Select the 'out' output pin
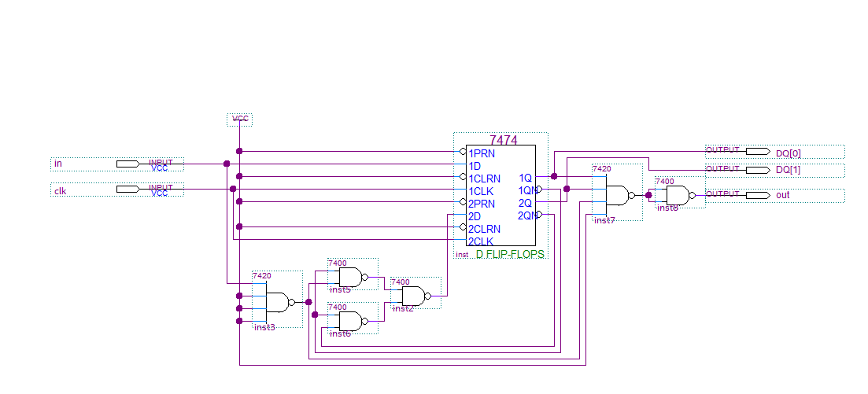Viewport: 868px width, 394px height. coord(757,194)
